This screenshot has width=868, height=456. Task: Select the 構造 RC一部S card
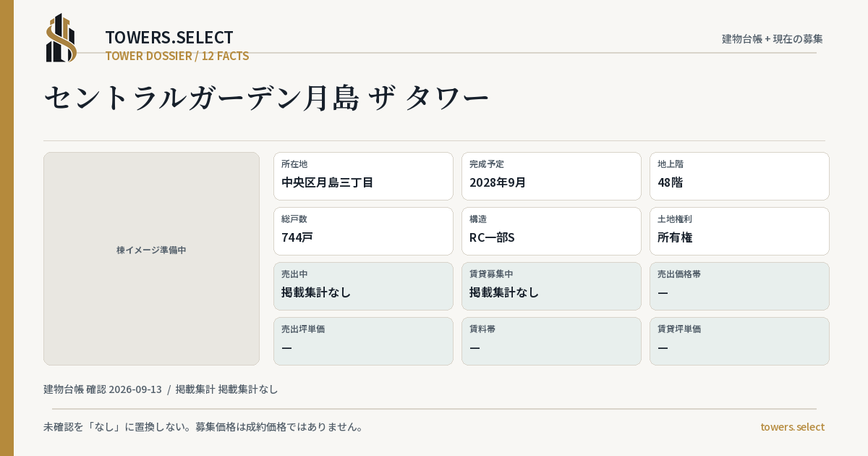click(551, 231)
